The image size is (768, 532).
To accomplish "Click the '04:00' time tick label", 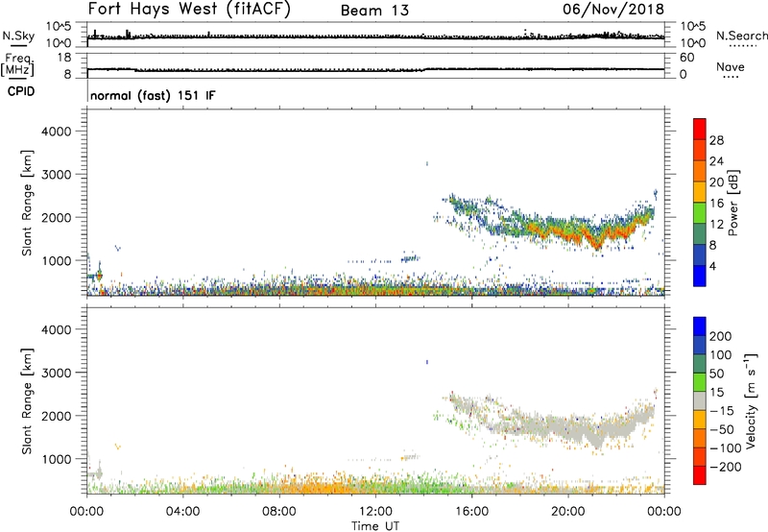I will pos(182,512).
